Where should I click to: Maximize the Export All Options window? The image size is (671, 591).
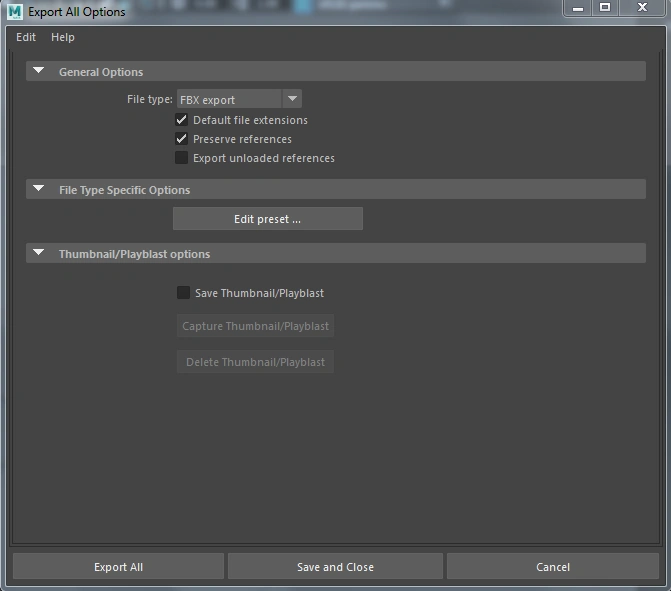pos(605,8)
